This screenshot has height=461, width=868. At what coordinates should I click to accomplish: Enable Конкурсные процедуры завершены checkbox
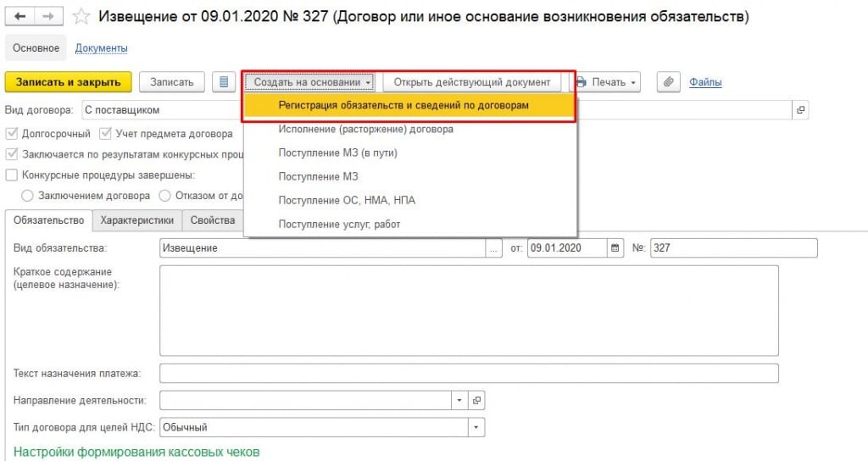(11, 175)
